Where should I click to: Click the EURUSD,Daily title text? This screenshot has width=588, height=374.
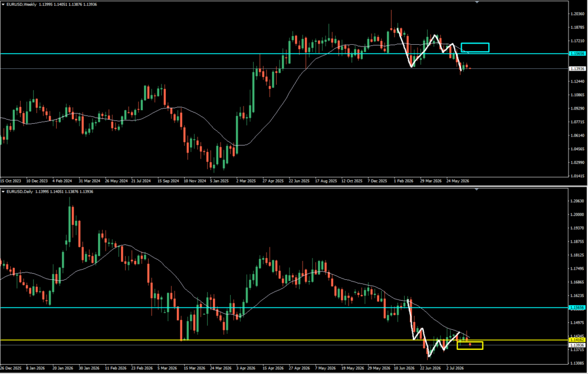(x=20, y=192)
